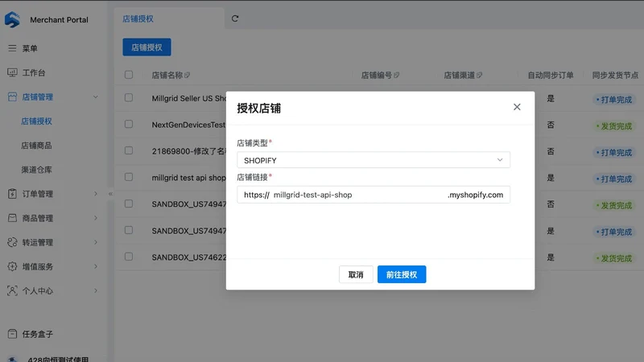
Task: Click the 自动同步订单 column header
Action: [551, 75]
